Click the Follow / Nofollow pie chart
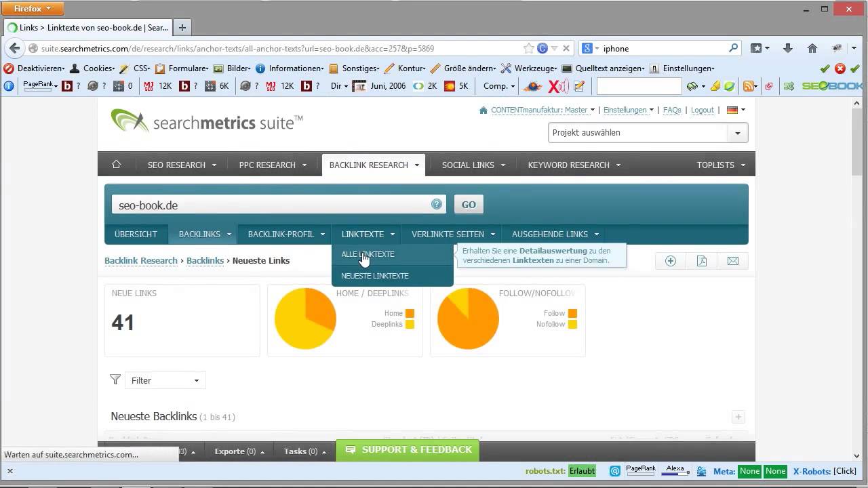The width and height of the screenshot is (868, 488). click(x=468, y=319)
